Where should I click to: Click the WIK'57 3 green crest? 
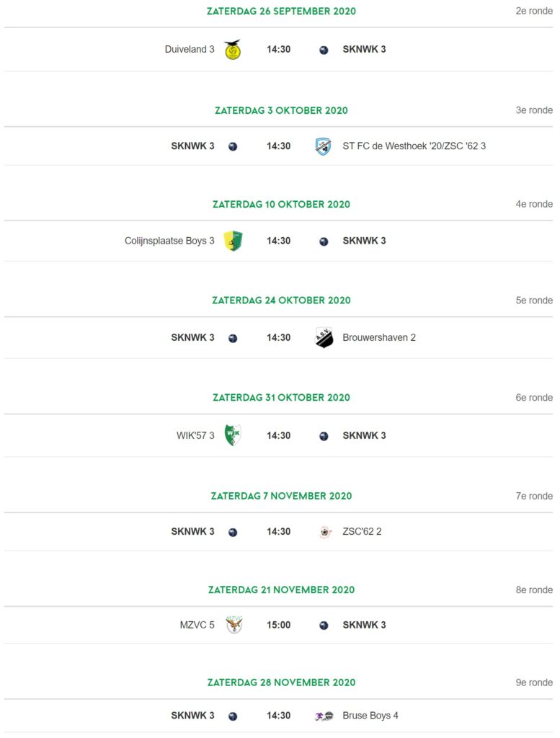coord(233,435)
